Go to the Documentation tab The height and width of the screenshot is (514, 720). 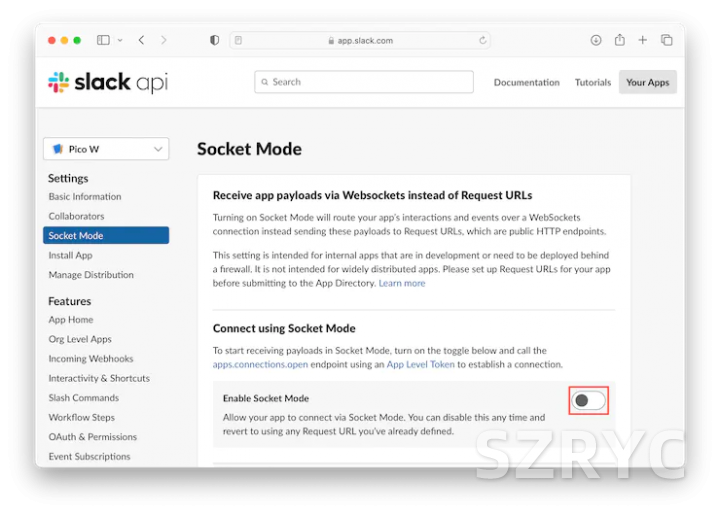pos(526,82)
